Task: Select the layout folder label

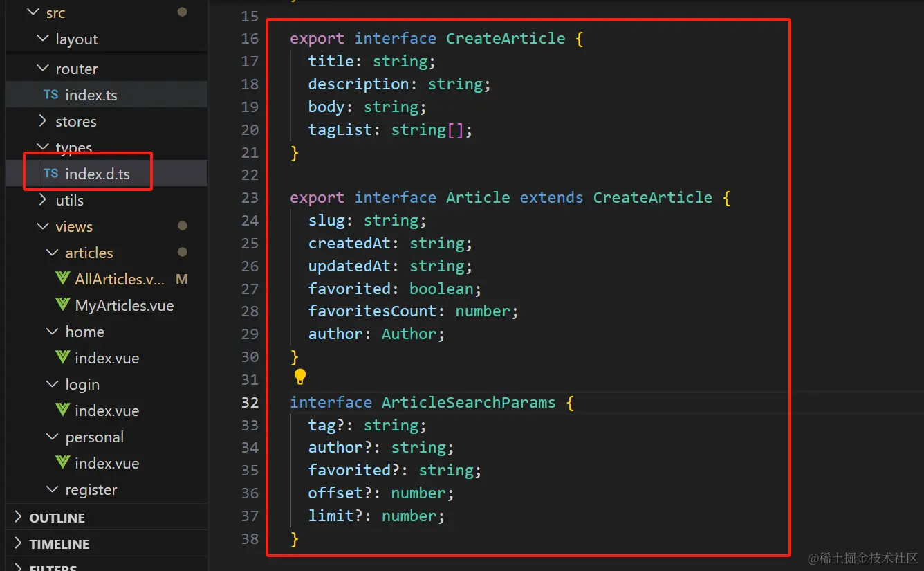Action: coord(77,39)
